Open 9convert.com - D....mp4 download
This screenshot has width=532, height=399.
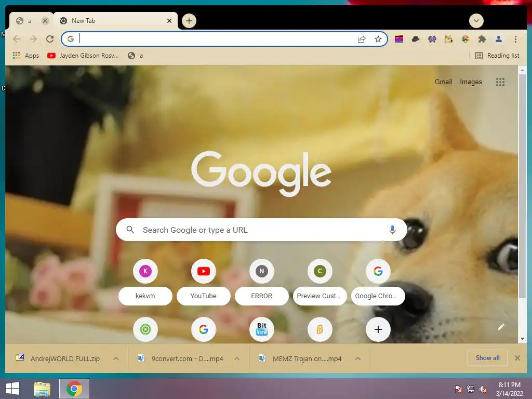[x=180, y=358]
